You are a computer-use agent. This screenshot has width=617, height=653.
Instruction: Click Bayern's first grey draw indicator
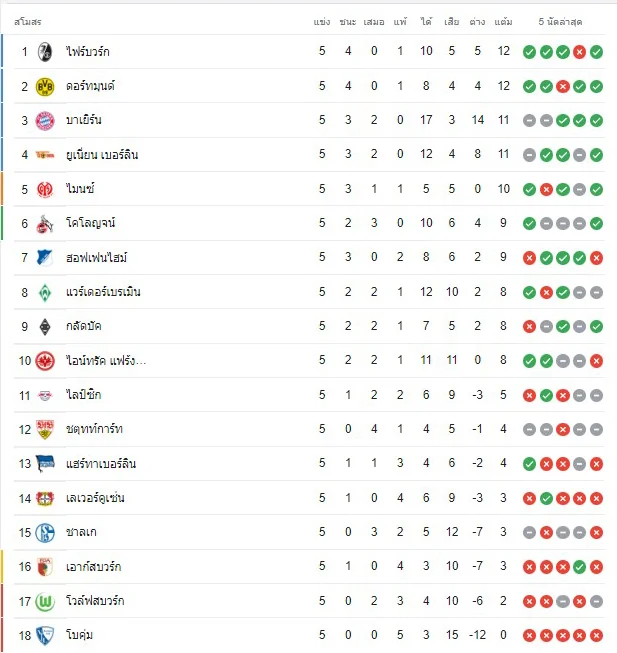(529, 121)
